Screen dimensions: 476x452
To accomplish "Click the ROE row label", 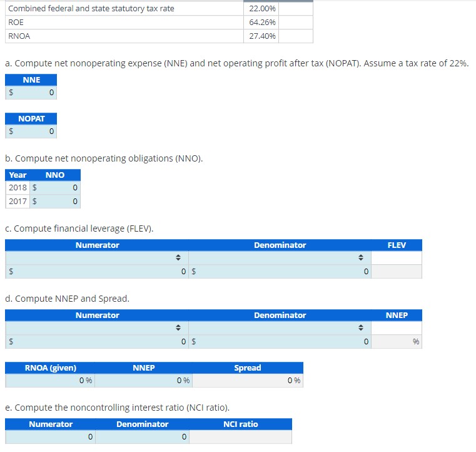I will [16, 22].
